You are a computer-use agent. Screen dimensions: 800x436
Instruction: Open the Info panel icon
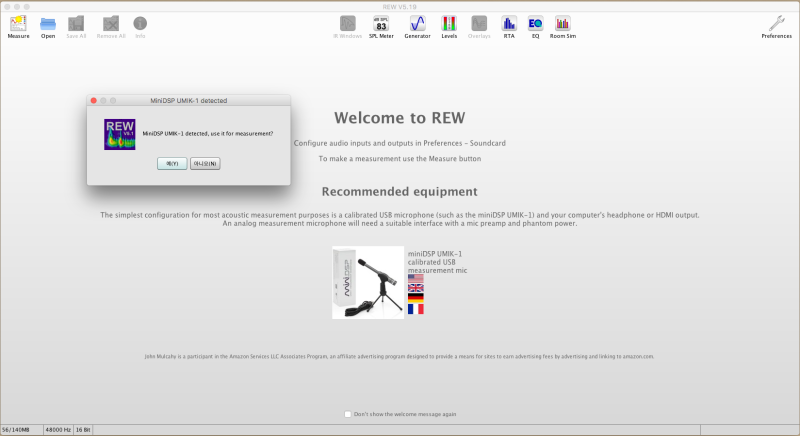click(x=140, y=23)
